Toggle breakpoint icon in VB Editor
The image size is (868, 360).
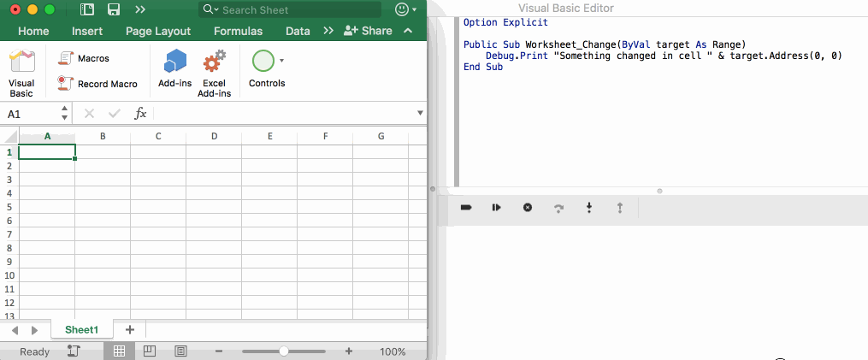click(466, 208)
